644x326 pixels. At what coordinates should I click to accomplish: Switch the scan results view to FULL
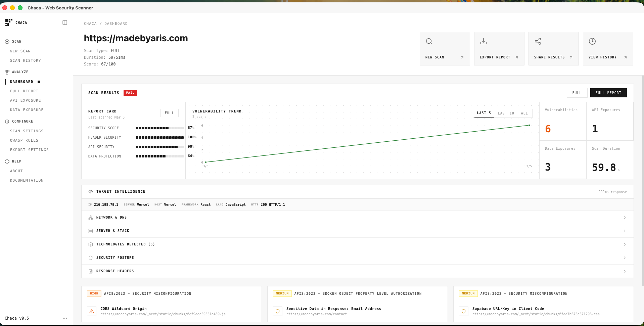coord(577,93)
